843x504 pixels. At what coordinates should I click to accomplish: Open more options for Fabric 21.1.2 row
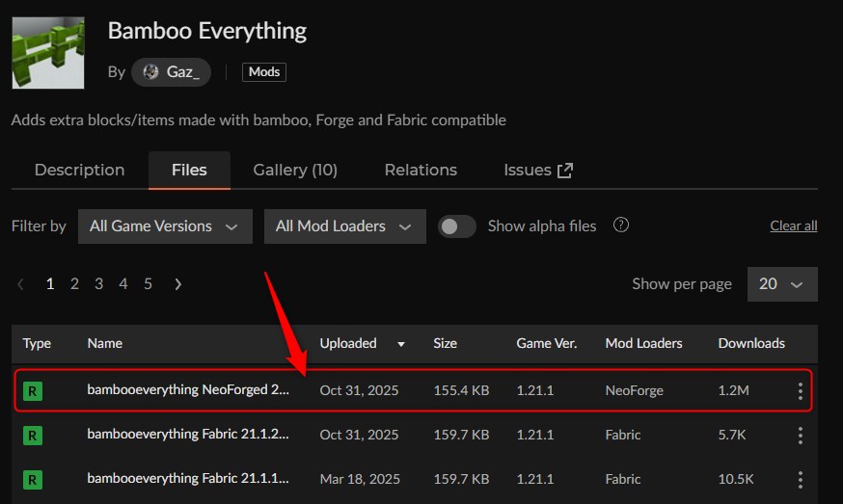(x=801, y=436)
